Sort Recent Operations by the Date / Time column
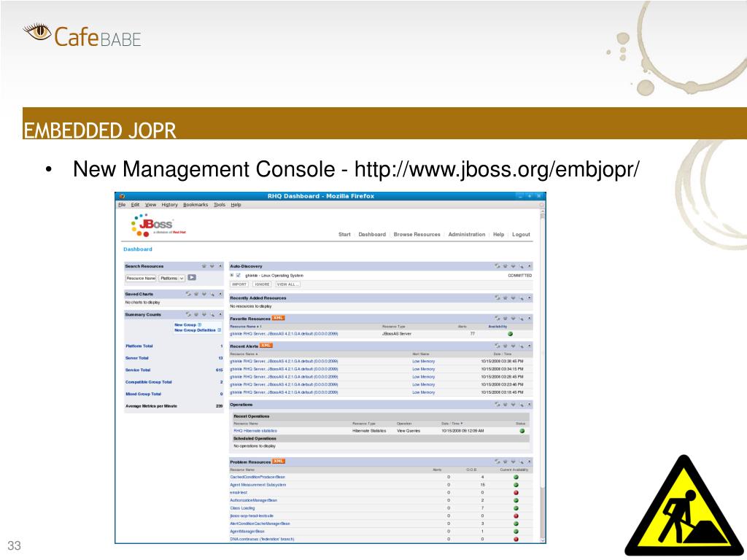The width and height of the screenshot is (747, 560). click(x=452, y=424)
